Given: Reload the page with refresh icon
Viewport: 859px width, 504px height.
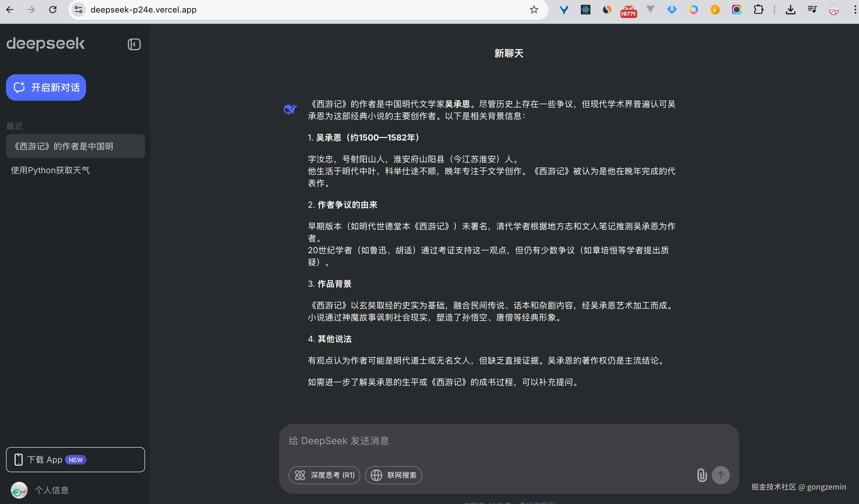Looking at the screenshot, I should pyautogui.click(x=52, y=10).
